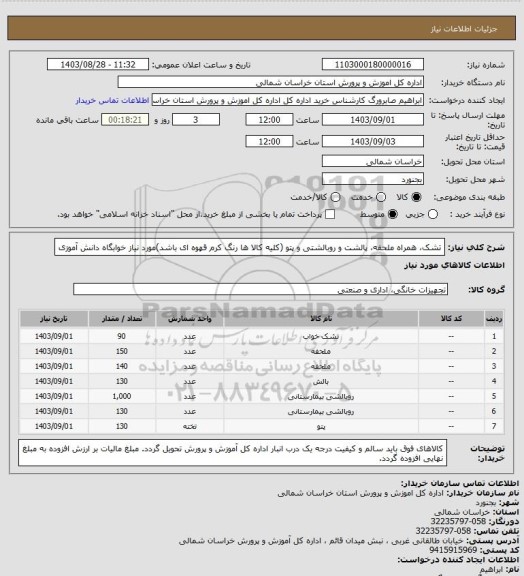Open اطلاعات تماس خریدار link
The width and height of the screenshot is (524, 576).
pos(112,100)
